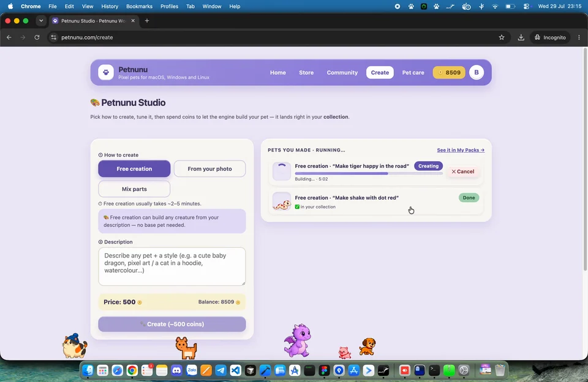The width and height of the screenshot is (588, 382).
Task: Open Xcode from the dock
Action: (x=265, y=370)
